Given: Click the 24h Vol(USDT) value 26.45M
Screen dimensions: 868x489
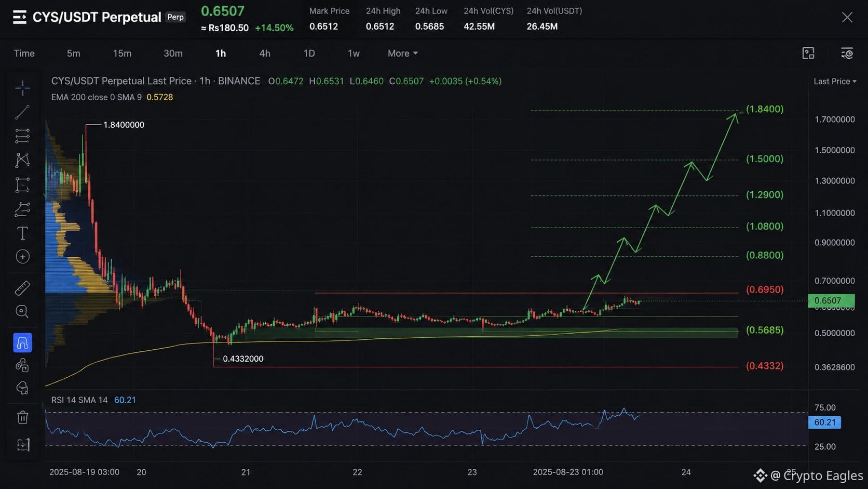Looking at the screenshot, I should point(542,27).
